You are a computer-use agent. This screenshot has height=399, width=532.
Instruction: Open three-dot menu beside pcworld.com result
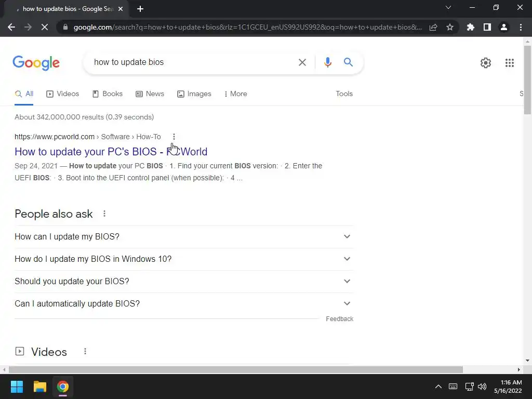tap(174, 137)
